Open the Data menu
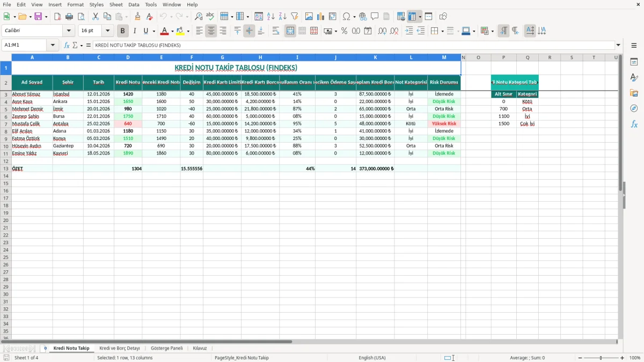This screenshot has width=644, height=362. (134, 4)
